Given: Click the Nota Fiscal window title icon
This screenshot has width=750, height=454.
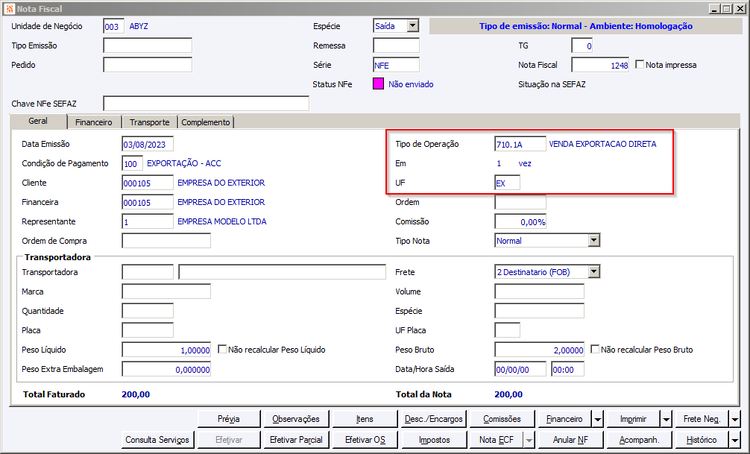Looking at the screenshot, I should click(9, 9).
